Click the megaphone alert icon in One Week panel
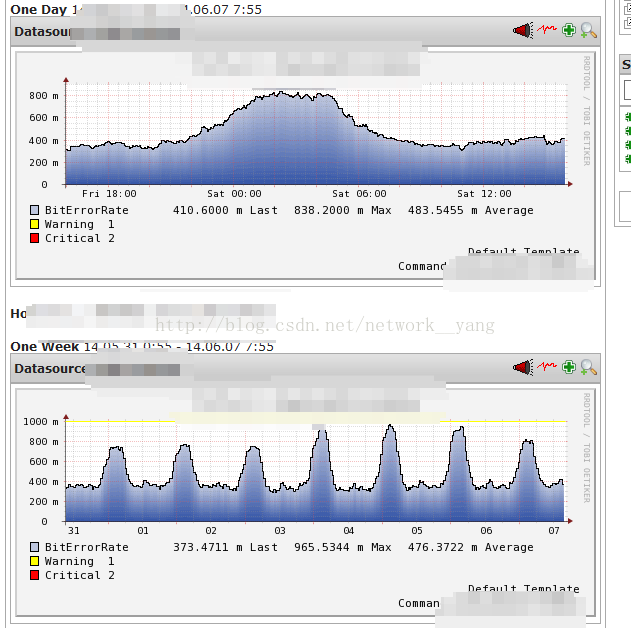631x628 pixels. (523, 367)
